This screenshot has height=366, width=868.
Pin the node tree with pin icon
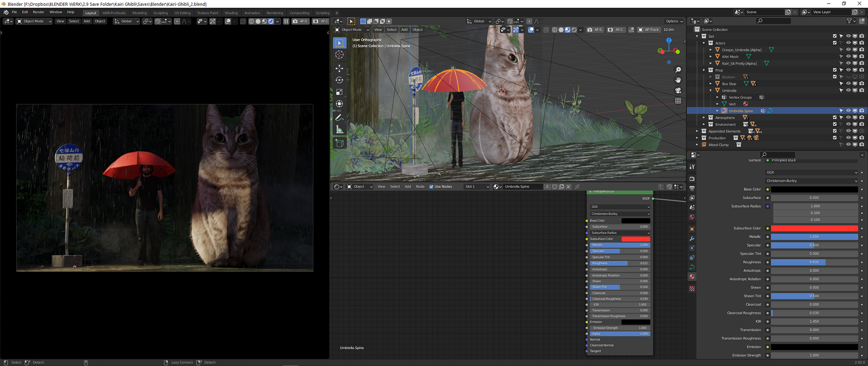577,187
